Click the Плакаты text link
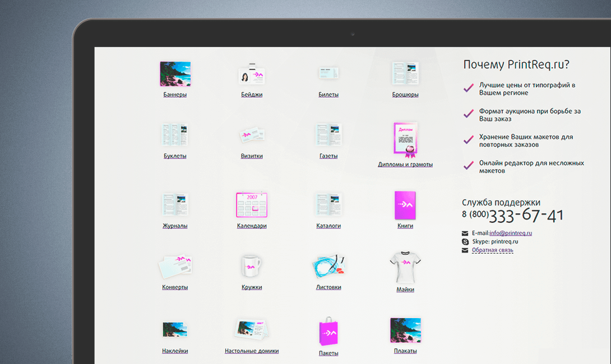 tap(405, 351)
